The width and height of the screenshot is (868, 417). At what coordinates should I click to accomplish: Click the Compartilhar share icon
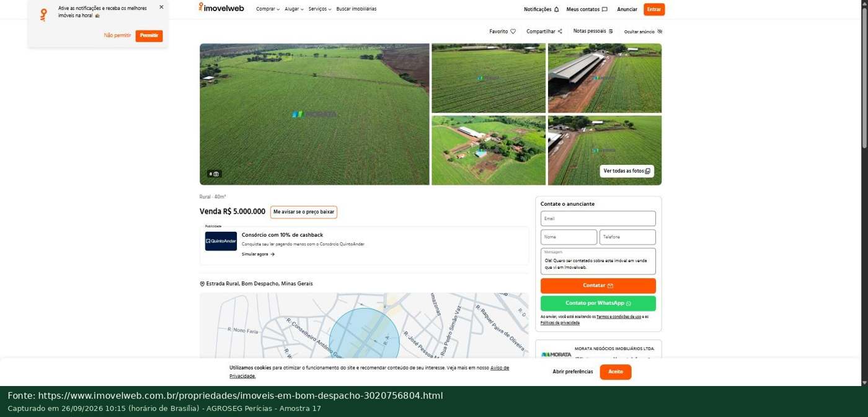(x=560, y=32)
